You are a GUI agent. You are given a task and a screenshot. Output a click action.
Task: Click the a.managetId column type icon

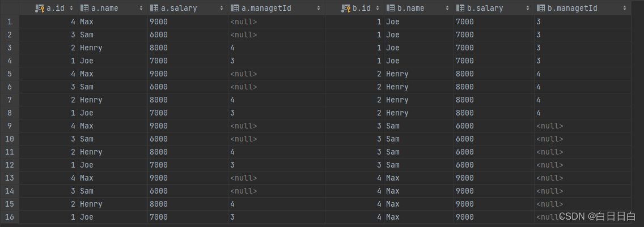click(235, 8)
